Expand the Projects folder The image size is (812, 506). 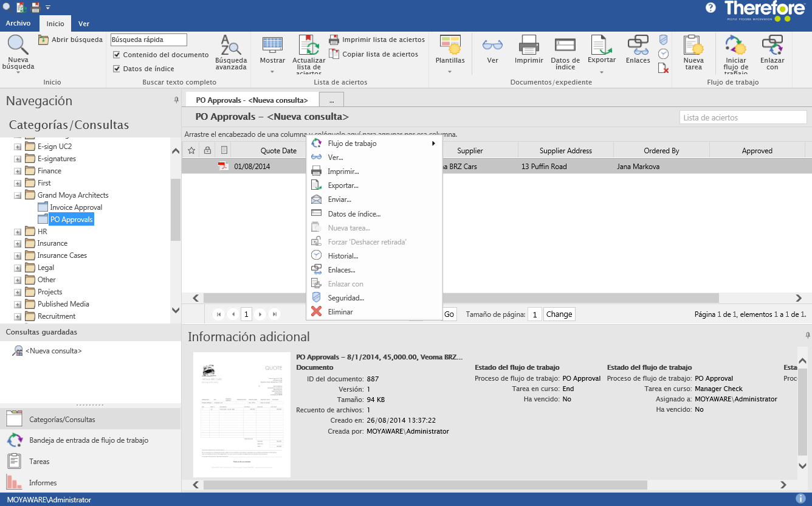coord(18,293)
